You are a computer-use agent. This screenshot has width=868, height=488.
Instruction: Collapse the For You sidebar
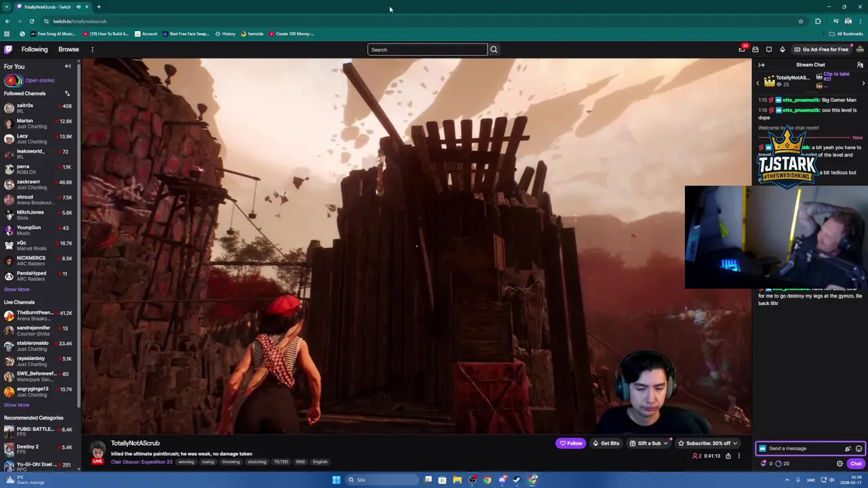(68, 66)
